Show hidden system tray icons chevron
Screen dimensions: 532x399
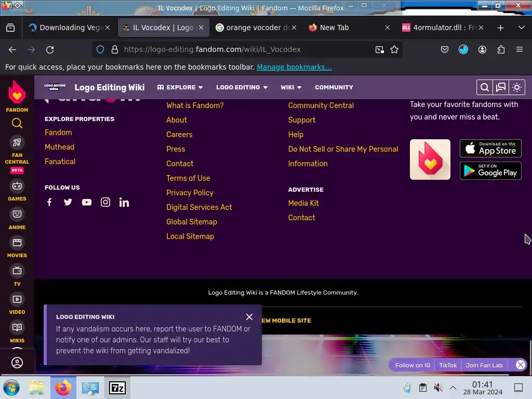click(x=453, y=388)
